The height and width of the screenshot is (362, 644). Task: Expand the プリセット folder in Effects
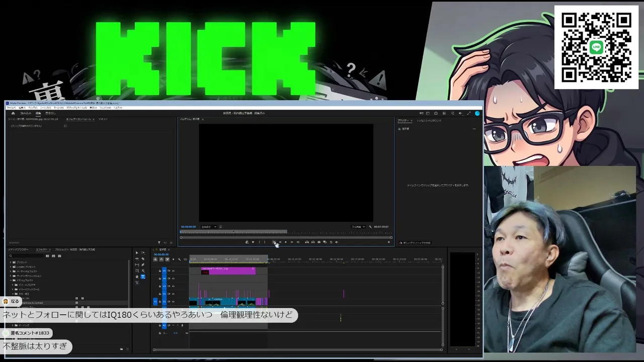click(11, 262)
